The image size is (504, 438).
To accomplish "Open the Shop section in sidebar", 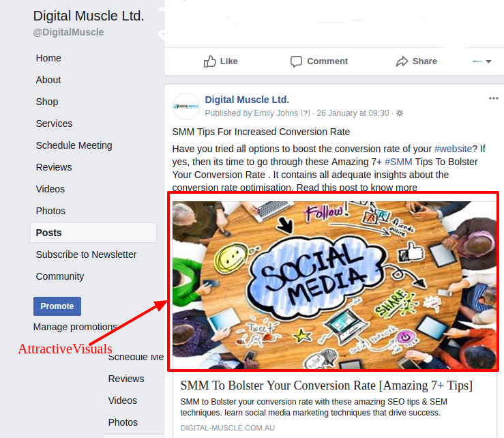I will (47, 102).
